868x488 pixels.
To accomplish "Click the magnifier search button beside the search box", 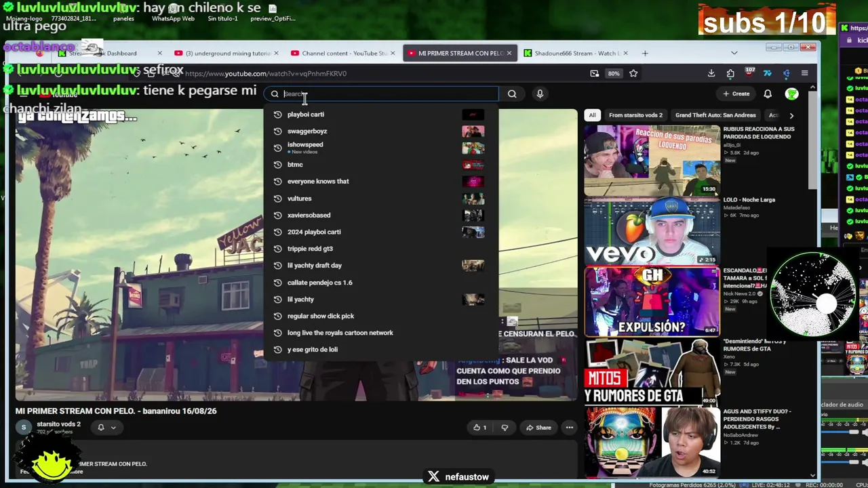I will click(512, 94).
